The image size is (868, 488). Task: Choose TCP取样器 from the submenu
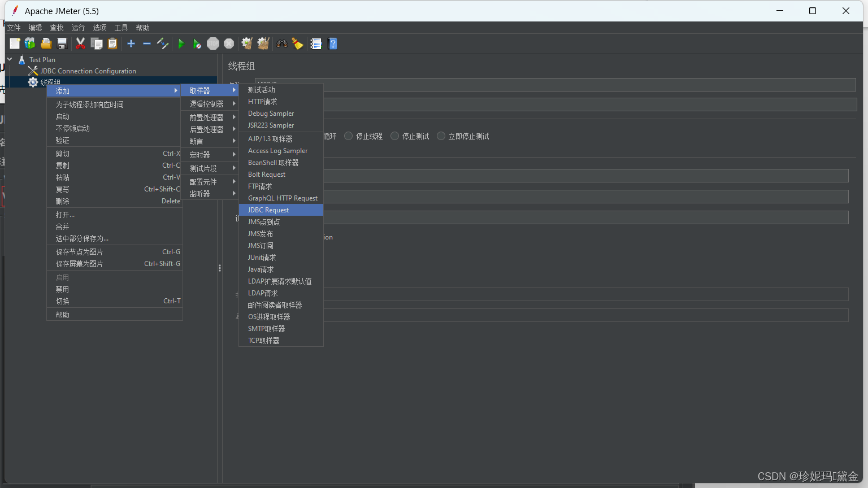[281, 341]
